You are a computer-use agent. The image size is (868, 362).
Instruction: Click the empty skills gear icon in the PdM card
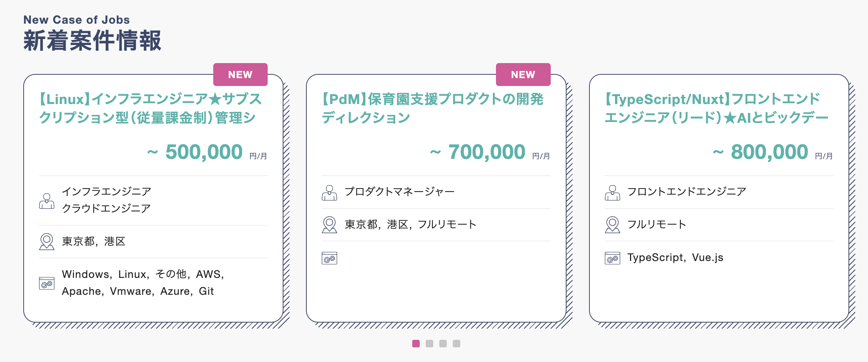pos(329,258)
